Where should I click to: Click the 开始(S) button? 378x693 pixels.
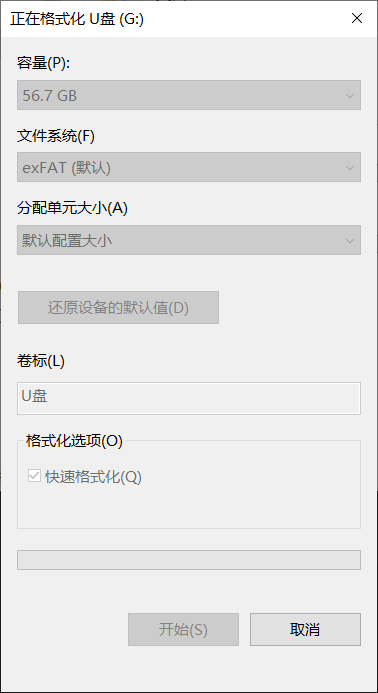[x=183, y=629]
